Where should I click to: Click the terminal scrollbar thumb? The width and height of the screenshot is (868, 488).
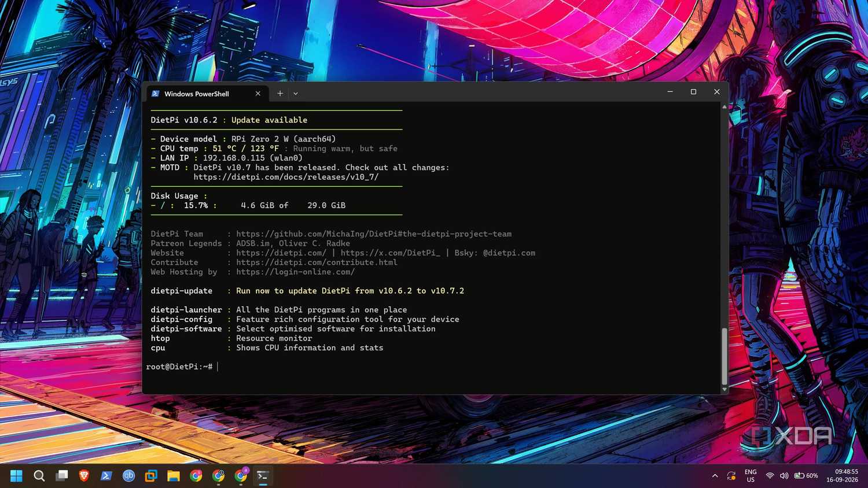pos(724,356)
